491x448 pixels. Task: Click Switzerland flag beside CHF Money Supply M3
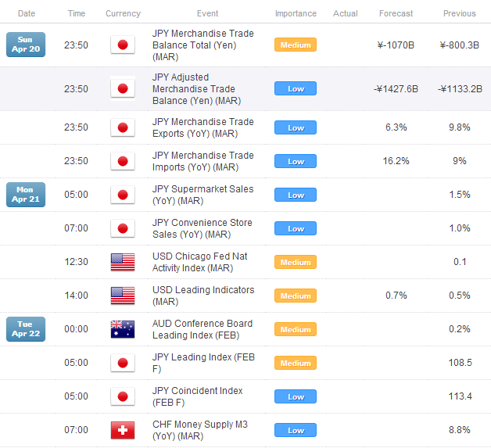[x=123, y=430]
